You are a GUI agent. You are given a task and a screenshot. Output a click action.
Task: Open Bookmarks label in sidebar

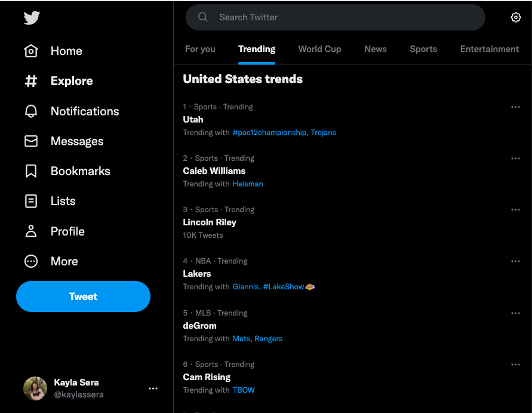click(x=81, y=171)
